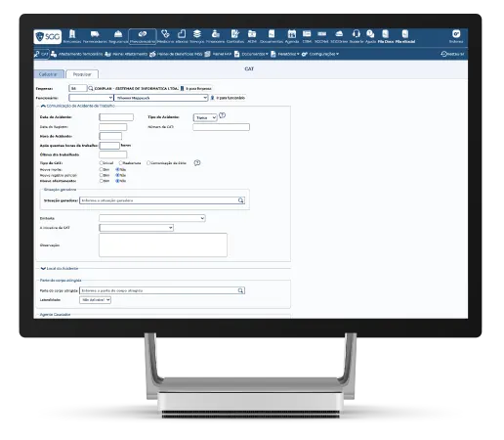Image resolution: width=504 pixels, height=440 pixels.
Task: Select Sim for Houve registro policial
Action: [x=102, y=175]
